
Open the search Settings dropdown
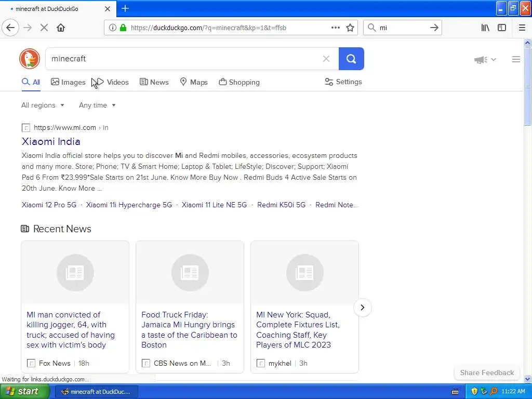[x=343, y=82]
